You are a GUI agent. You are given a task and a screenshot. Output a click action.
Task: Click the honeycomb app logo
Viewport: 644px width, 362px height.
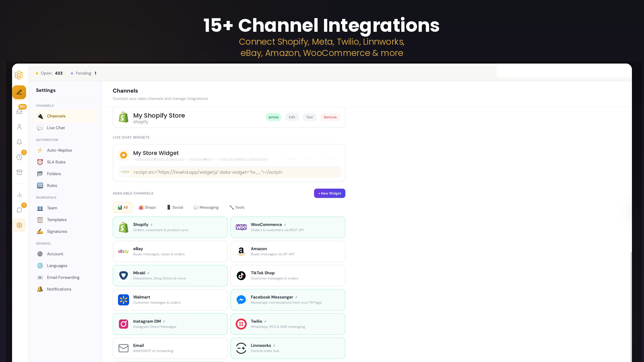(19, 75)
